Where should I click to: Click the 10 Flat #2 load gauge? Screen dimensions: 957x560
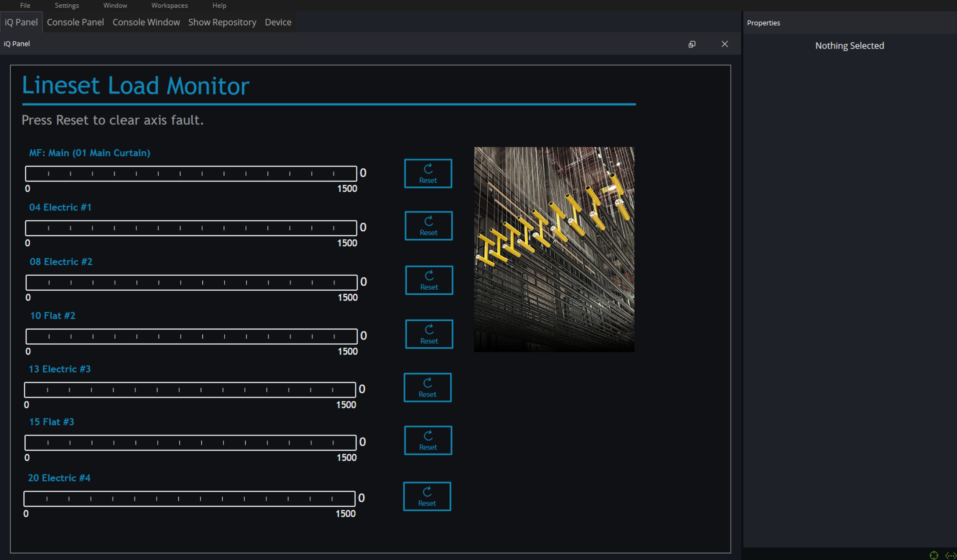click(191, 336)
